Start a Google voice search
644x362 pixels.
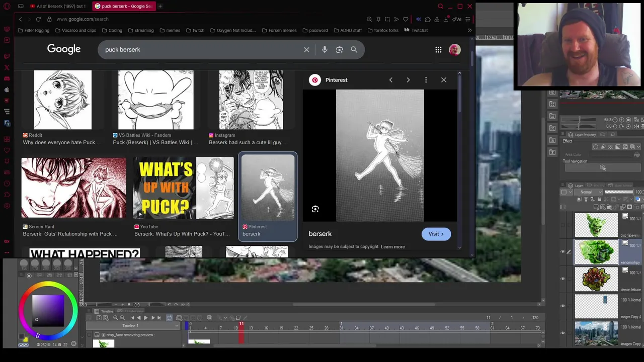click(325, 50)
